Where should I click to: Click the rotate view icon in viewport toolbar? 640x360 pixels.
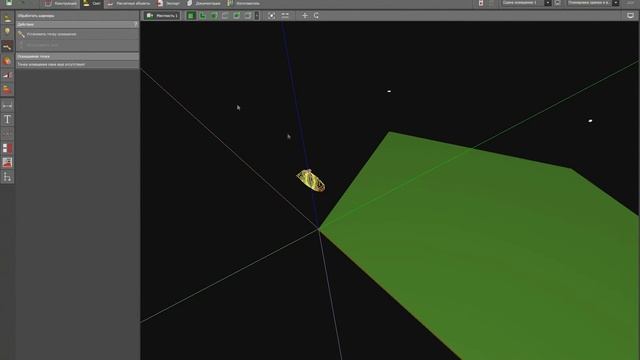tap(316, 16)
